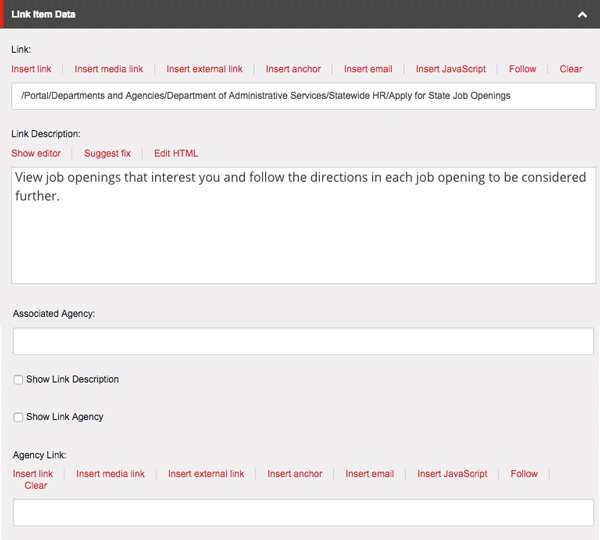
Task: Click the Associated Agency input field
Action: [x=304, y=341]
